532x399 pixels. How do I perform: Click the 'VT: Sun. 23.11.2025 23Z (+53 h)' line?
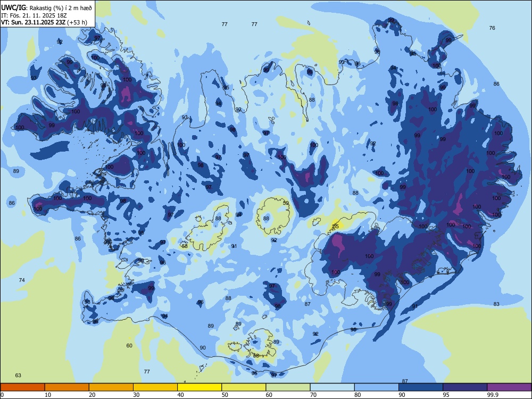[44, 22]
